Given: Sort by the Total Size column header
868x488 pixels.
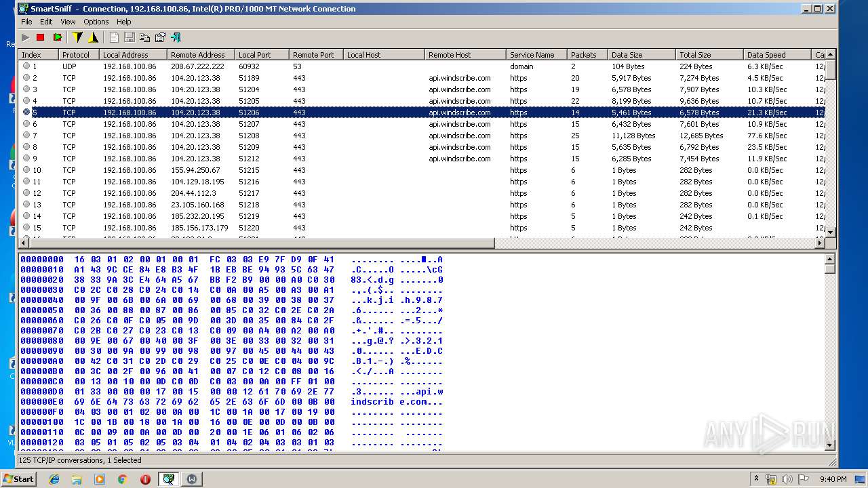Looking at the screenshot, I should tap(709, 55).
